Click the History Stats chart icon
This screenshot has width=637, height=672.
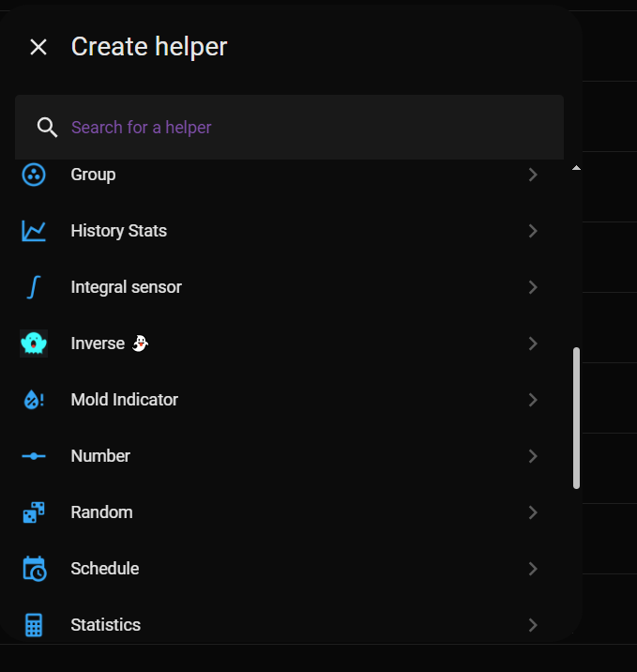pos(34,231)
